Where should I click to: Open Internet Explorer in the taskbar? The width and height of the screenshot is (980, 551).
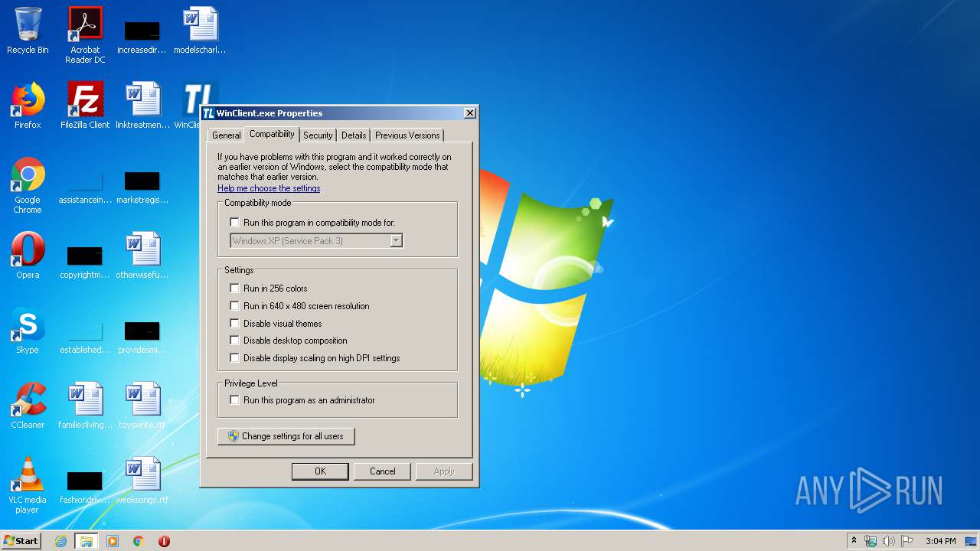click(x=61, y=541)
